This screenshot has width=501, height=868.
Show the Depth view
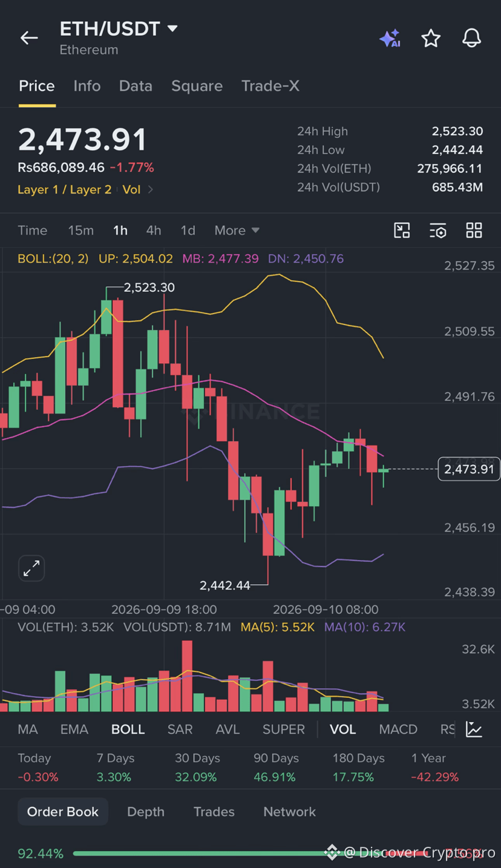(146, 812)
